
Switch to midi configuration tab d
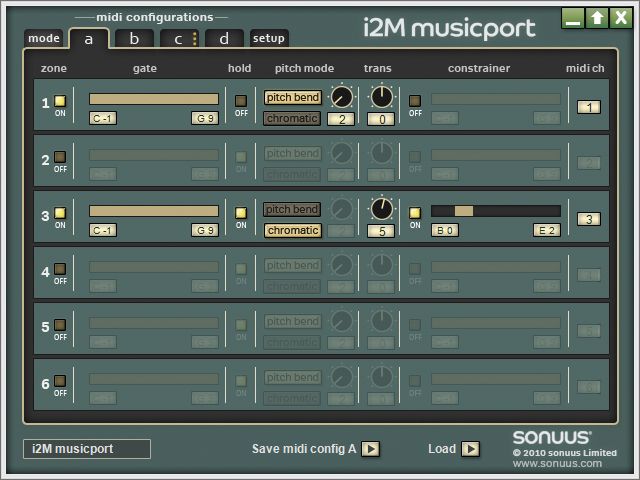click(224, 39)
